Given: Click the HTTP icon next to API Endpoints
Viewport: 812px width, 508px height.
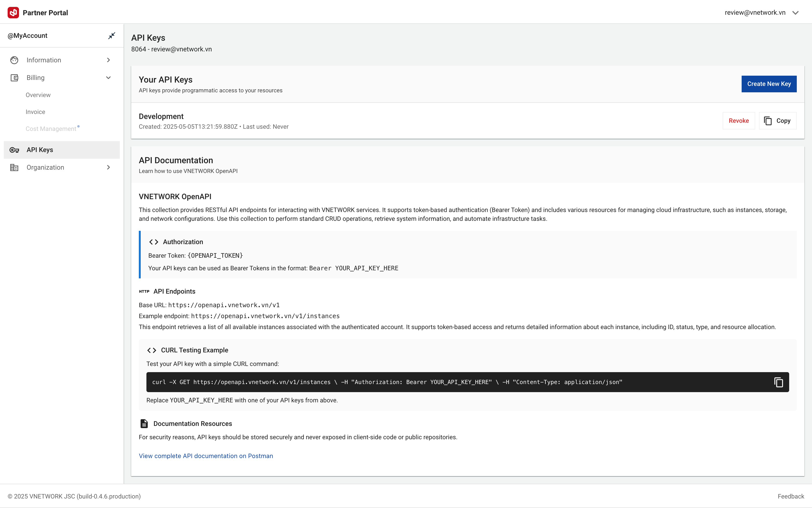Looking at the screenshot, I should [x=144, y=291].
